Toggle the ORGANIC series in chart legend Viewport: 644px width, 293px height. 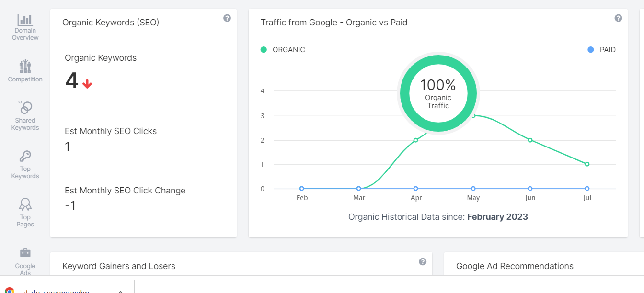[288, 50]
